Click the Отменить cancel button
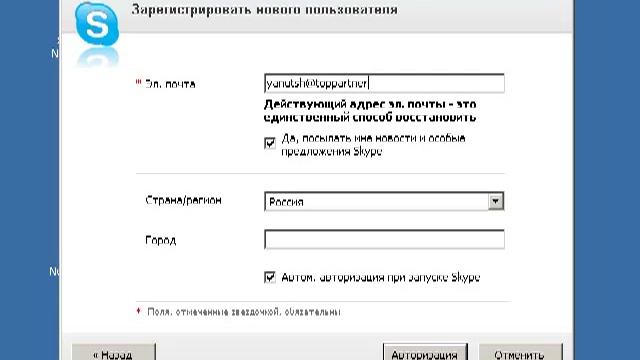Screen dimensions: 640x360 [520, 353]
